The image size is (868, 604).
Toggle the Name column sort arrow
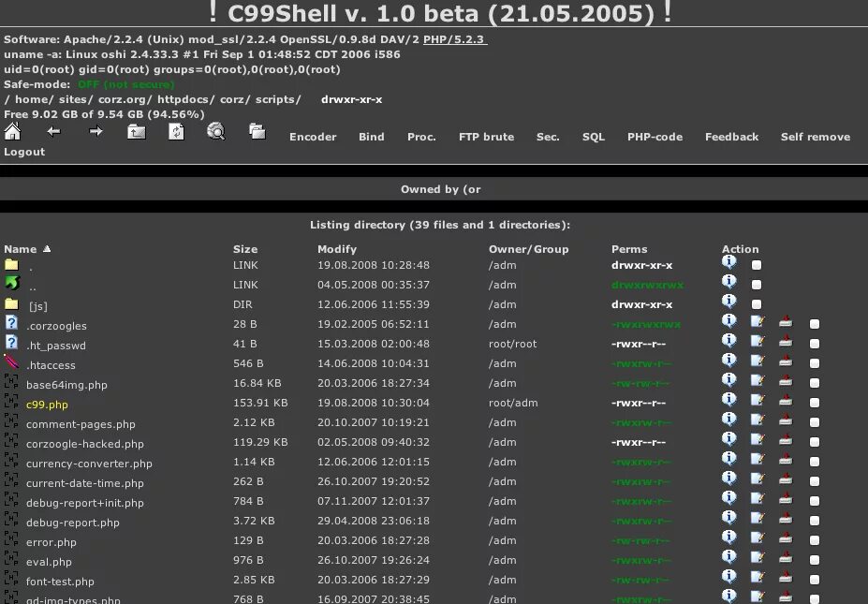coord(47,248)
